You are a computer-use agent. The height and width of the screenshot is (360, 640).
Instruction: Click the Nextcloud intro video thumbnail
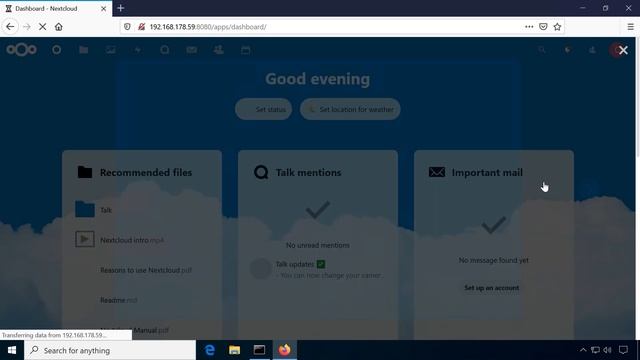(85, 240)
